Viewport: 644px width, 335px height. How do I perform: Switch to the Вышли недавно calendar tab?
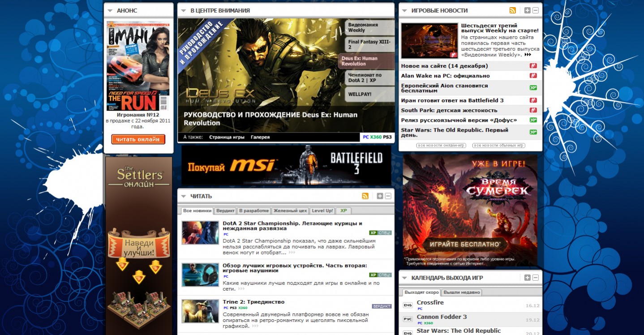tap(462, 292)
